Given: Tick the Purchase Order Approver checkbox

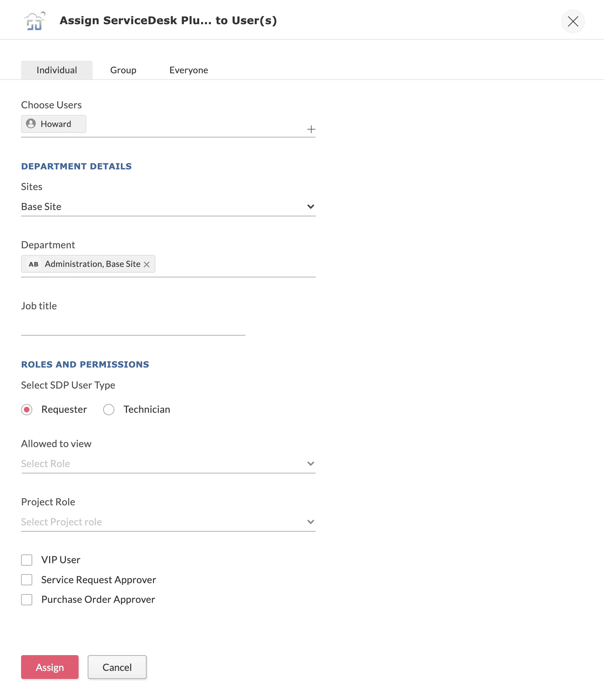Looking at the screenshot, I should click(27, 600).
